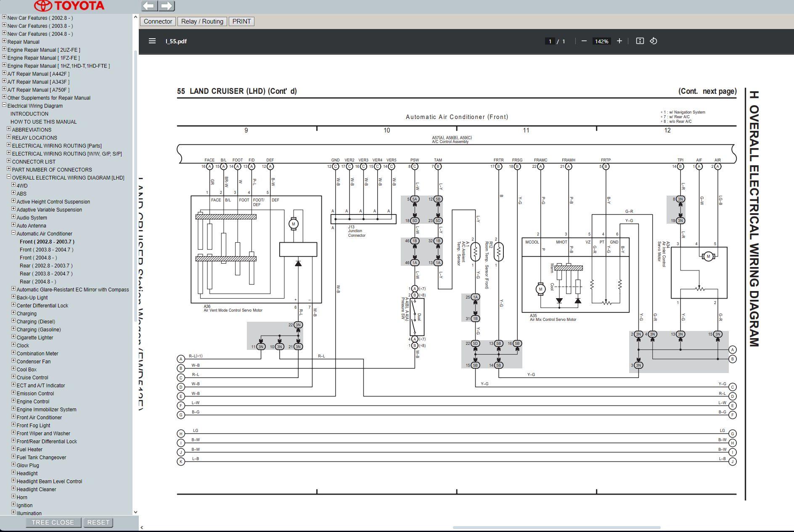Open the Center Differential Lock entry
The height and width of the screenshot is (532, 794).
[x=42, y=306]
